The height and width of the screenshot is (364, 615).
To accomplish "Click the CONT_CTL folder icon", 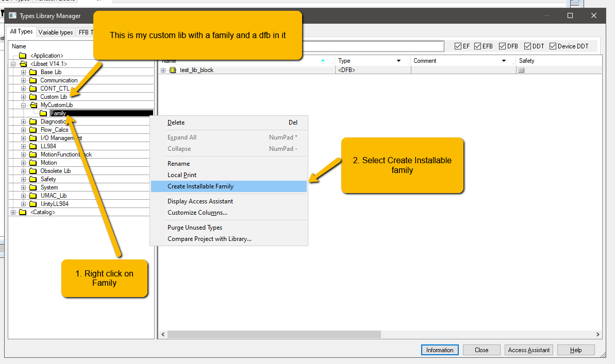I will [x=33, y=89].
